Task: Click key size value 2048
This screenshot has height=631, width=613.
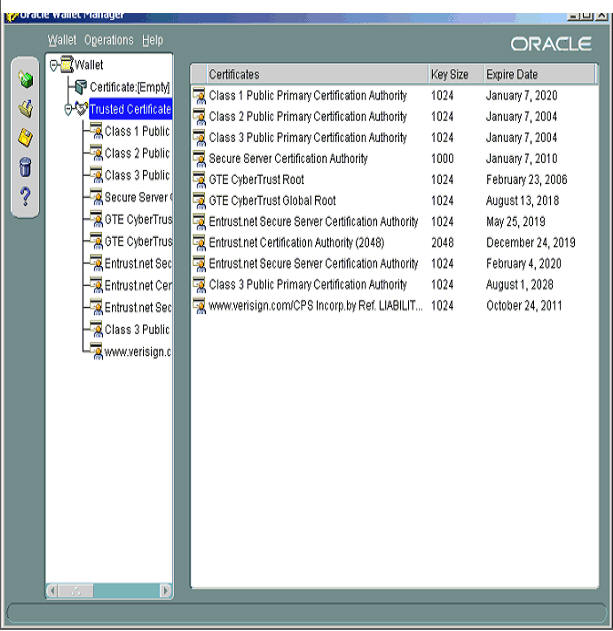Action: point(442,243)
